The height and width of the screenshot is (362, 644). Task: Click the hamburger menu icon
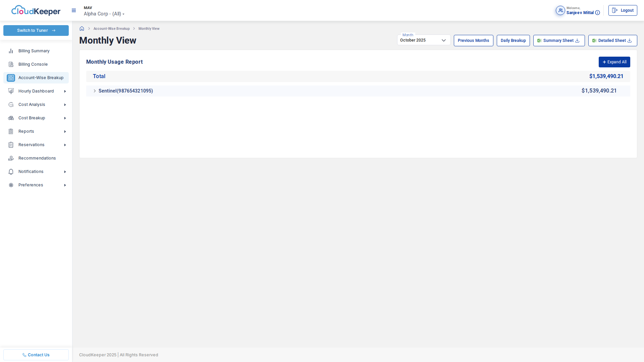click(x=74, y=11)
